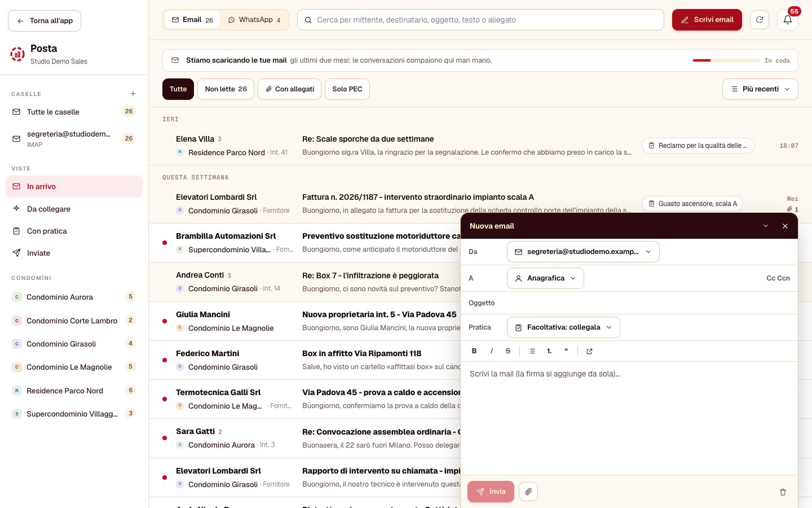Click the email body text area
Screen dimensions: 812x508
(629, 418)
